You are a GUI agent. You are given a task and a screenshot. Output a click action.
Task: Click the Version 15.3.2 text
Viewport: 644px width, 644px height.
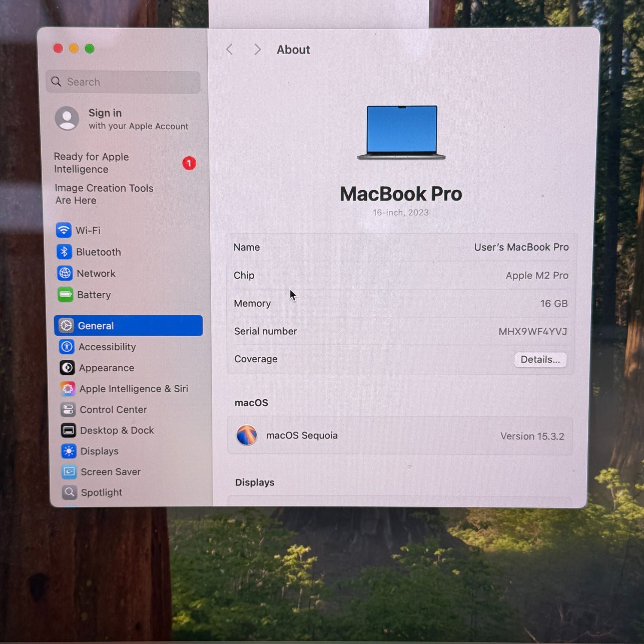(532, 436)
